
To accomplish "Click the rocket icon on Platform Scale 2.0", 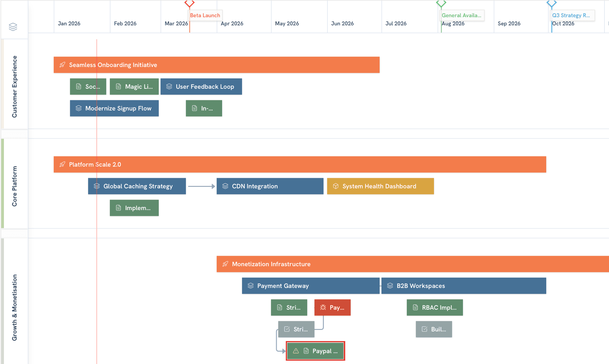I will point(62,164).
